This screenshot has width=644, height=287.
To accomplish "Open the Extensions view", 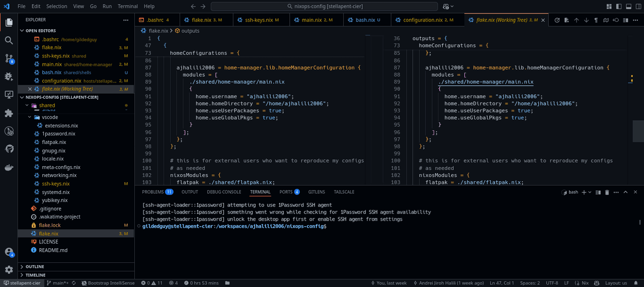I will coord(9,113).
